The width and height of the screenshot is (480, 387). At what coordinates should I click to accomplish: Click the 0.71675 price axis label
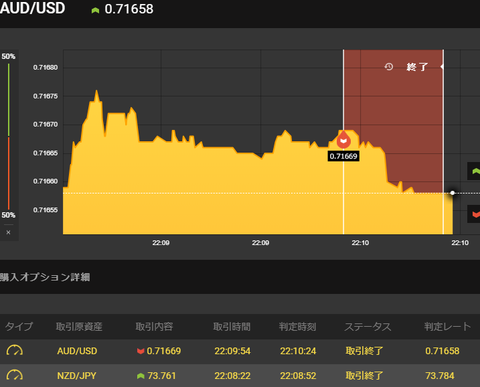point(45,96)
